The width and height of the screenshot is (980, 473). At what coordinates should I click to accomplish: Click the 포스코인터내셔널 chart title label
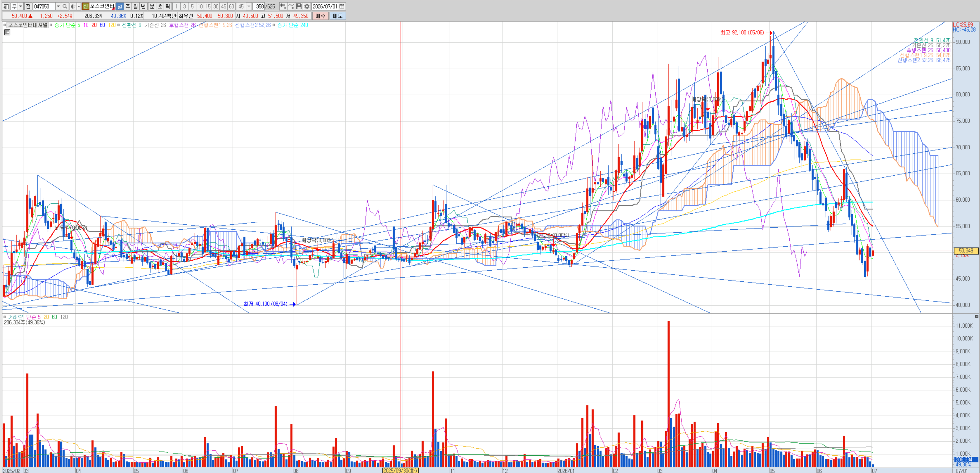(28, 25)
